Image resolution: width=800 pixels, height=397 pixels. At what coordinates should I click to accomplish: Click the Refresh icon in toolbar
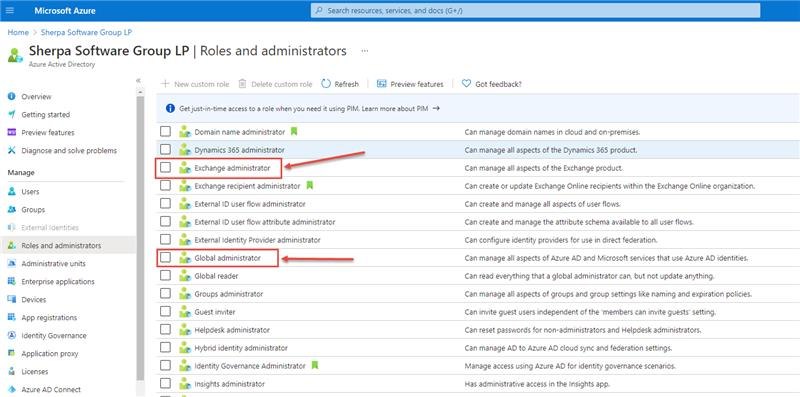pos(326,84)
